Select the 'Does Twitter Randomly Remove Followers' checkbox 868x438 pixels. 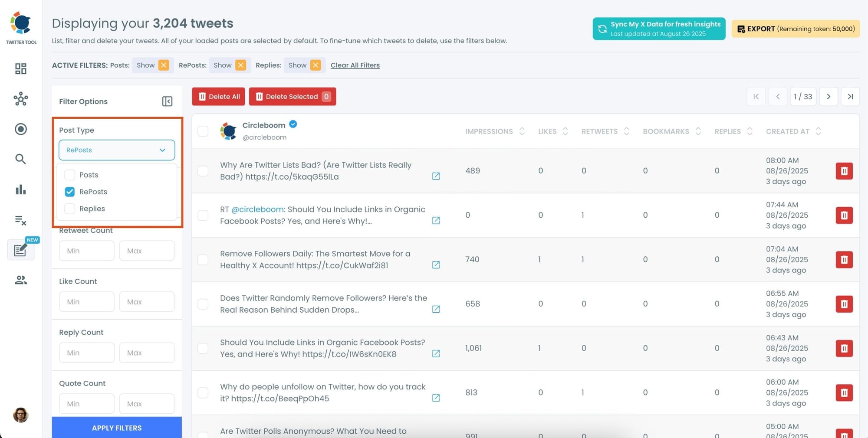203,304
